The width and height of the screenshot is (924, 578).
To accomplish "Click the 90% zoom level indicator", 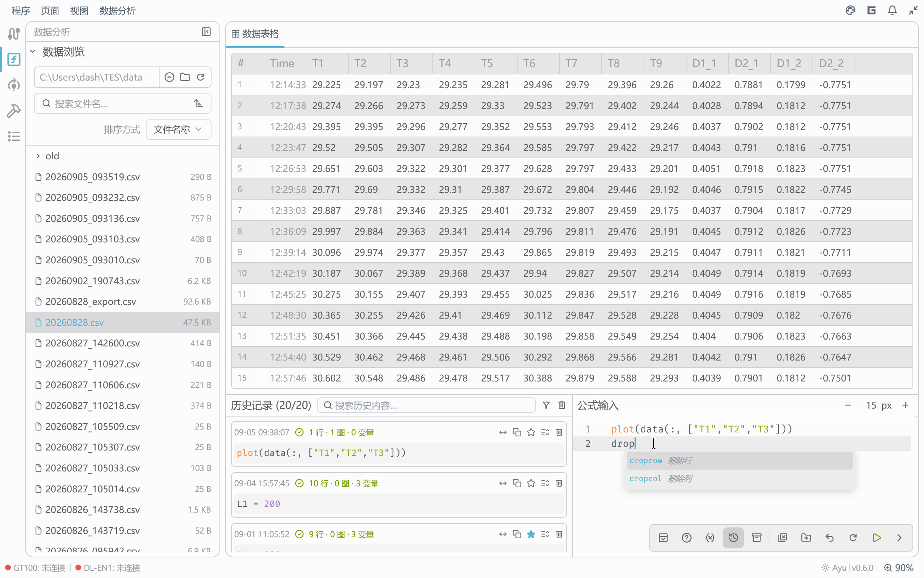I will (899, 568).
